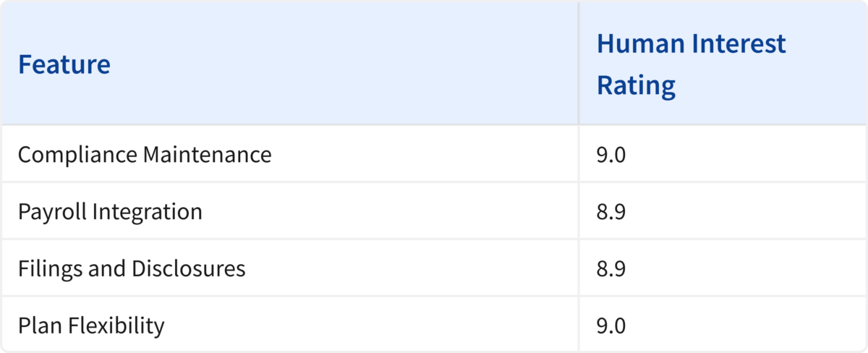868x353 pixels.
Task: Click the Feature column header
Action: pos(289,63)
